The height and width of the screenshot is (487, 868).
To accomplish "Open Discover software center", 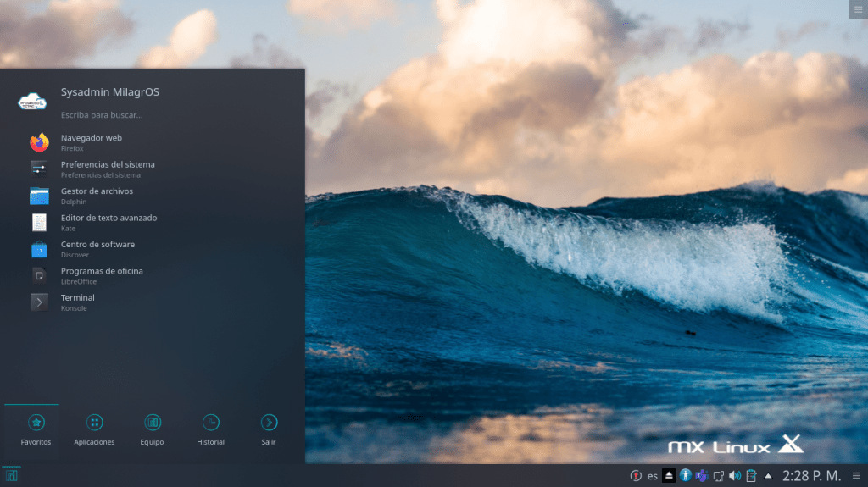I will (97, 249).
